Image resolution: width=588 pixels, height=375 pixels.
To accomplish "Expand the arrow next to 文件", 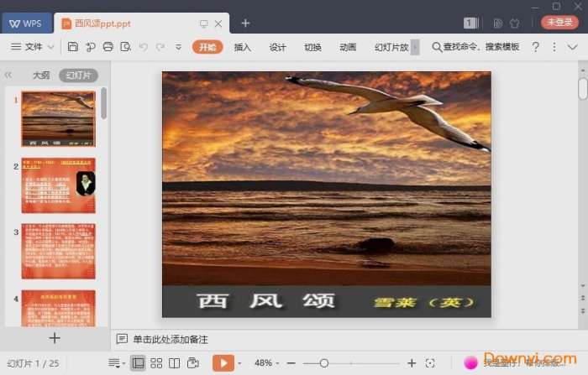I will click(50, 47).
